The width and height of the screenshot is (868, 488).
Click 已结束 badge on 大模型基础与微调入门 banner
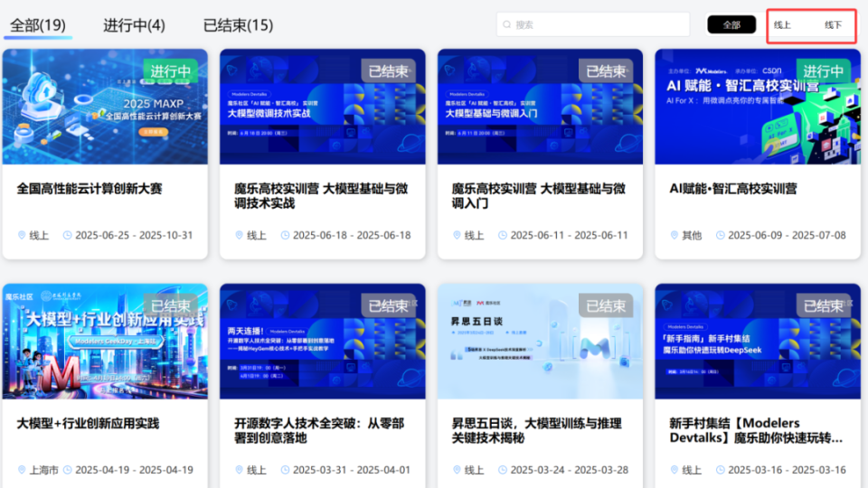(606, 70)
